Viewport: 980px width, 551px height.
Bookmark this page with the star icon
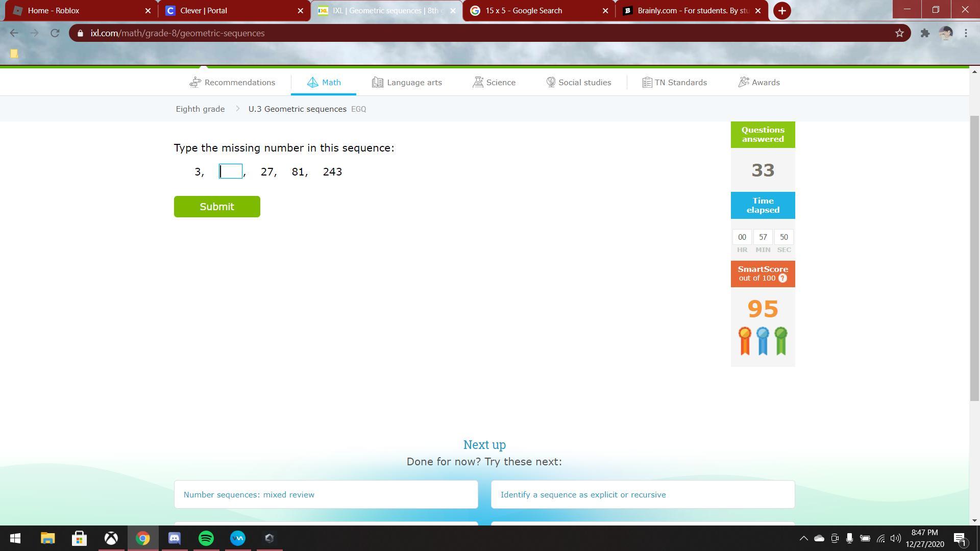(x=899, y=33)
